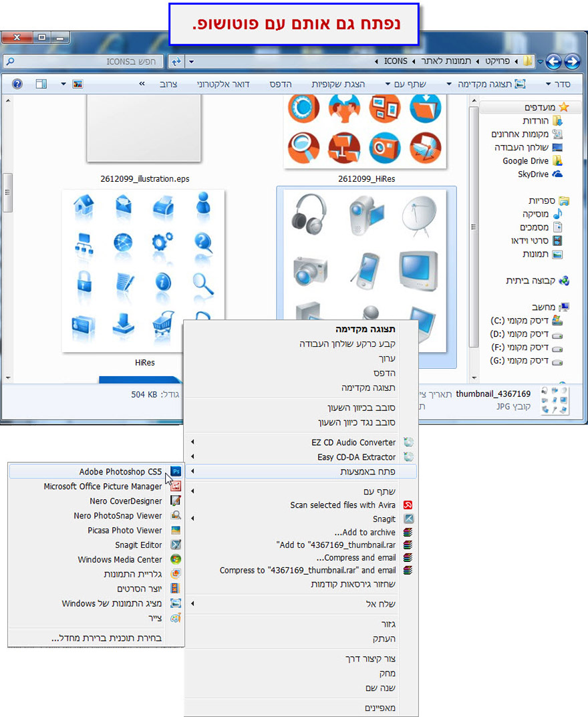
Task: Expand EZ CD Audio Converter submenu arrow
Action: 192,442
